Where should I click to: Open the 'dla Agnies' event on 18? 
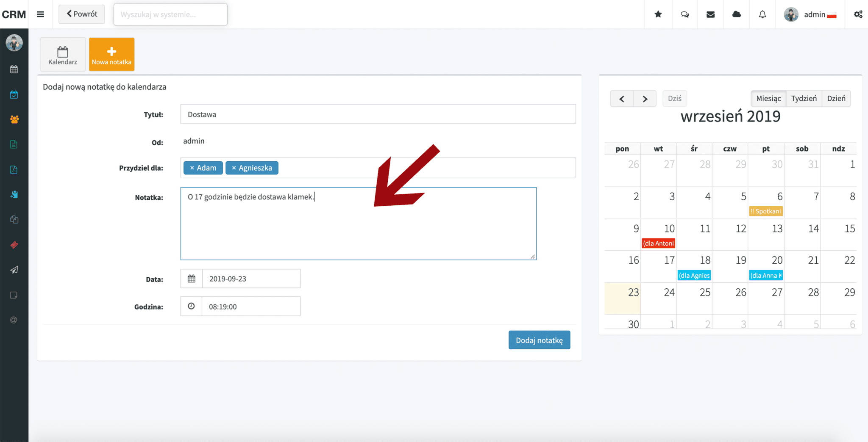click(694, 276)
